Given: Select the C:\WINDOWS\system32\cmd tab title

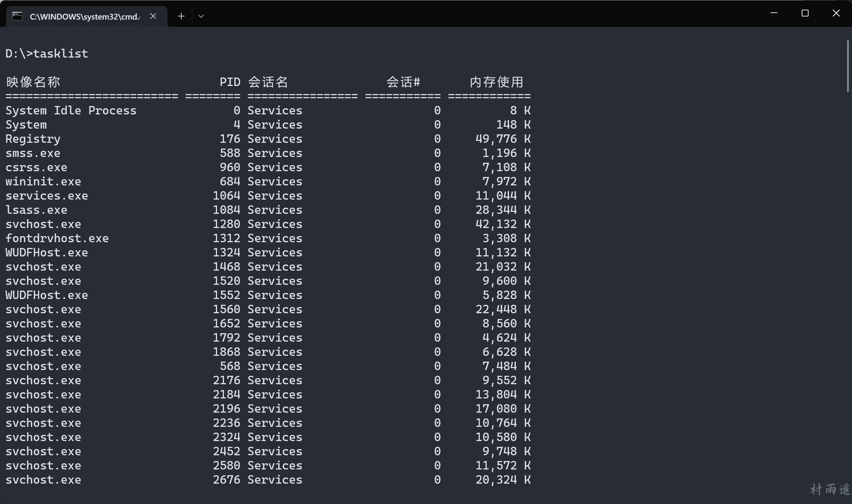Looking at the screenshot, I should pyautogui.click(x=85, y=17).
